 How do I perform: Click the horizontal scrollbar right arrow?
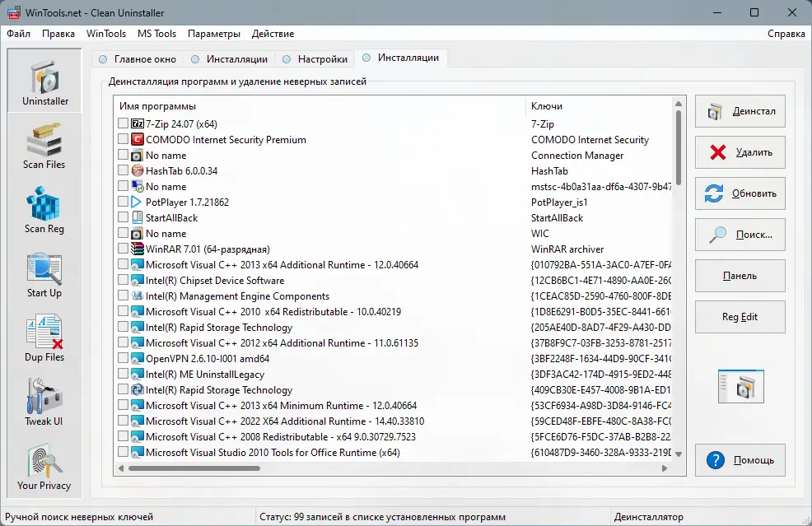coord(665,468)
